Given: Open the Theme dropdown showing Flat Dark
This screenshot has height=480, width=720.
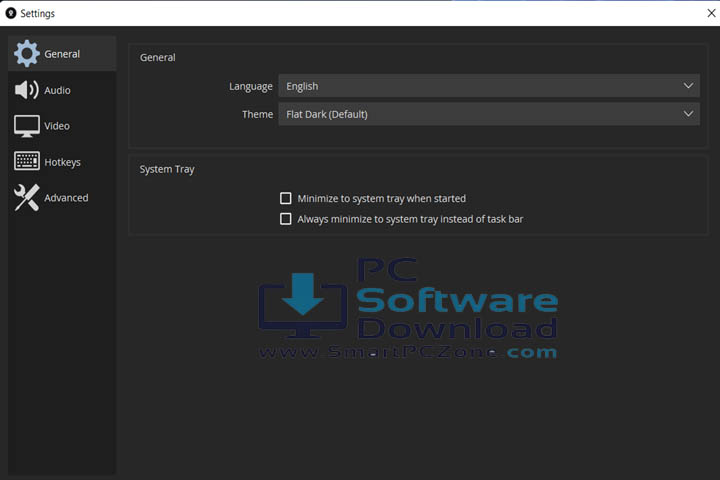Looking at the screenshot, I should tap(489, 114).
